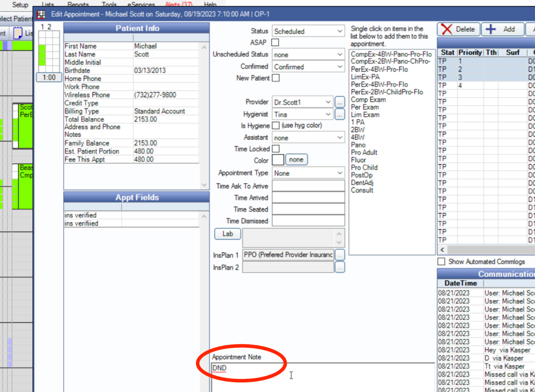Viewport: 535px width, 392px height.
Task: Click the none color button
Action: (296, 160)
